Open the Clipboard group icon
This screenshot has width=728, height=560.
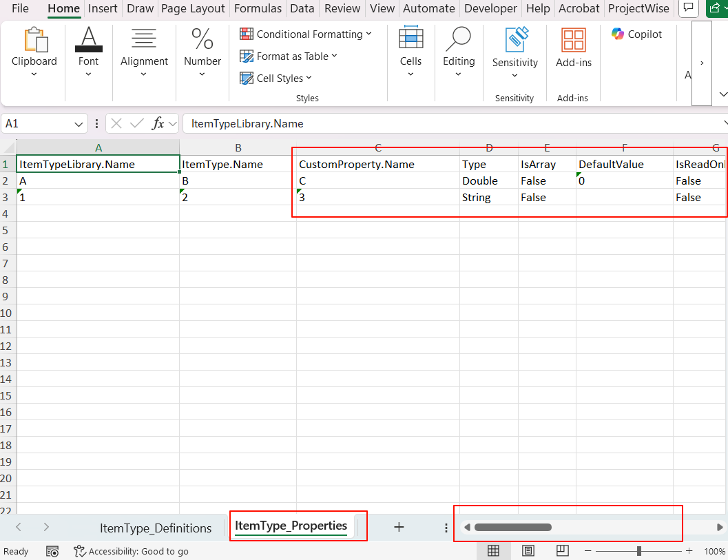[34, 41]
